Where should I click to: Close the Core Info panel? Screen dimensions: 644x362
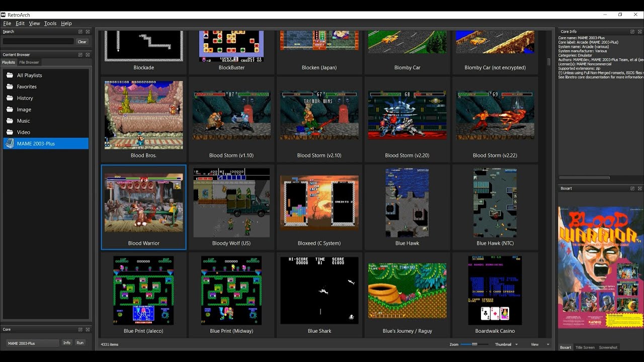click(639, 32)
